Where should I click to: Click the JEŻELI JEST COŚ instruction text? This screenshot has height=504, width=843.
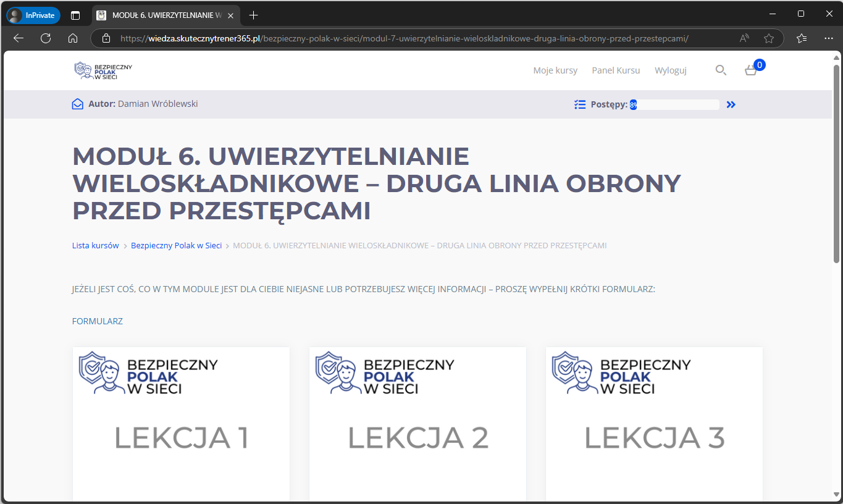pos(363,288)
